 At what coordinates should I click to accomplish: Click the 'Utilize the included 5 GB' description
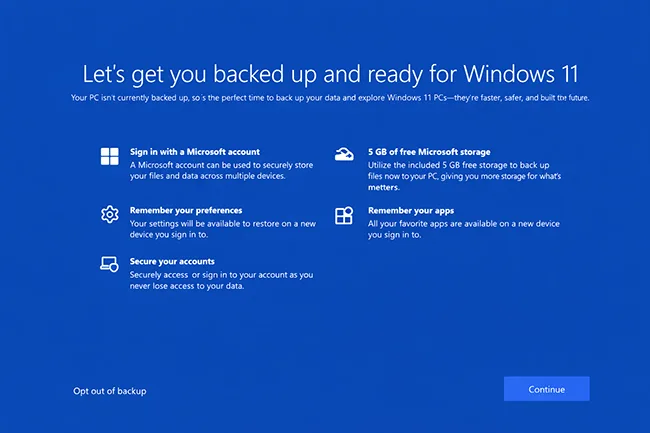[464, 176]
